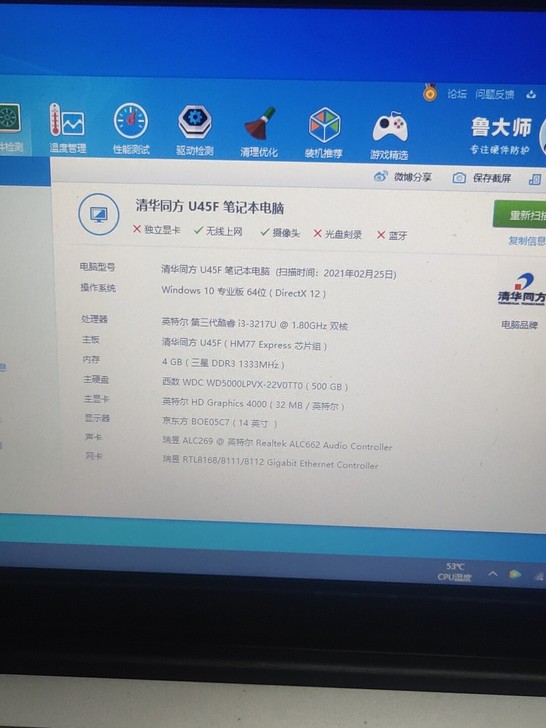
Task: Open the 驱动检测 driver detection tool
Action: 195,130
